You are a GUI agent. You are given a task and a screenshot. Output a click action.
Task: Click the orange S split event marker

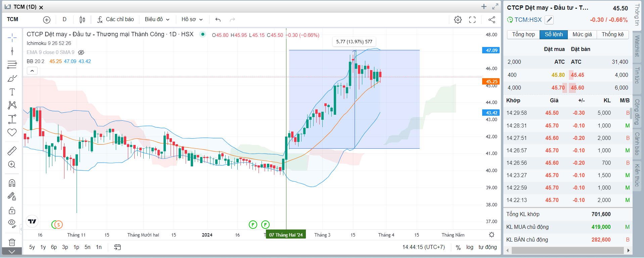tap(58, 225)
